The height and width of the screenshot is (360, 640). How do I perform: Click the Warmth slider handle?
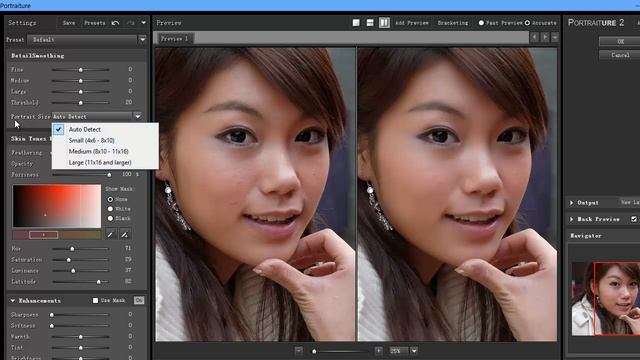pos(81,337)
